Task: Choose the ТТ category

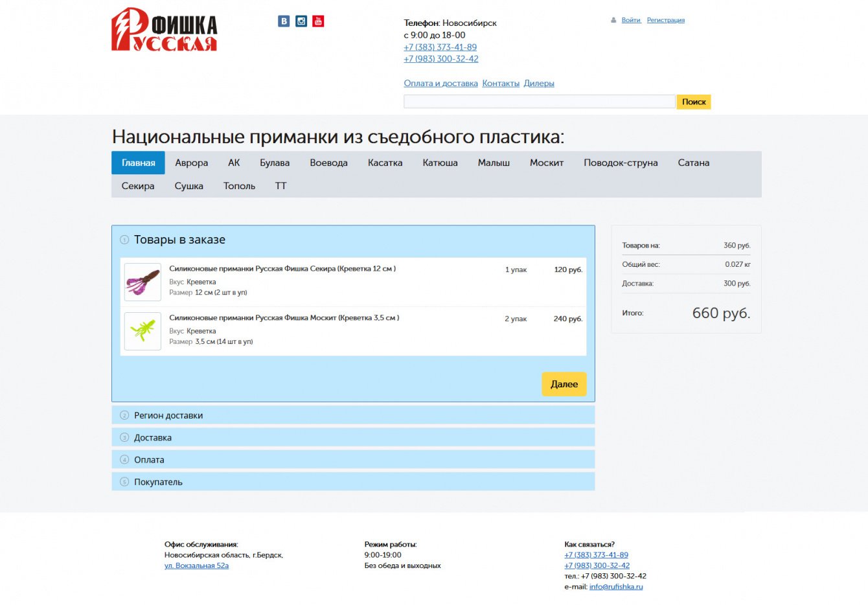Action: tap(280, 186)
